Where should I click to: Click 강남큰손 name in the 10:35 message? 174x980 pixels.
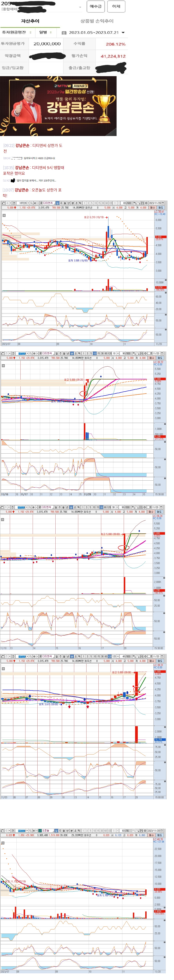(22, 168)
